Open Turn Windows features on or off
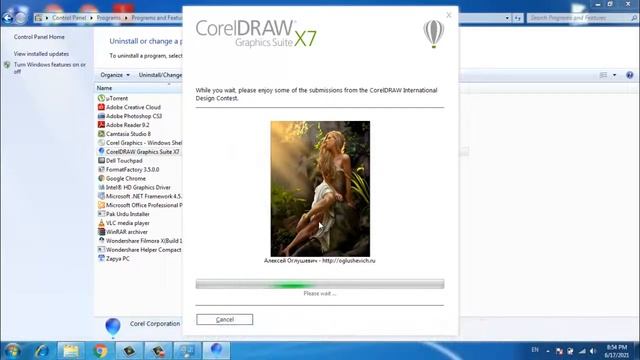This screenshot has width=640, height=360. pyautogui.click(x=50, y=68)
